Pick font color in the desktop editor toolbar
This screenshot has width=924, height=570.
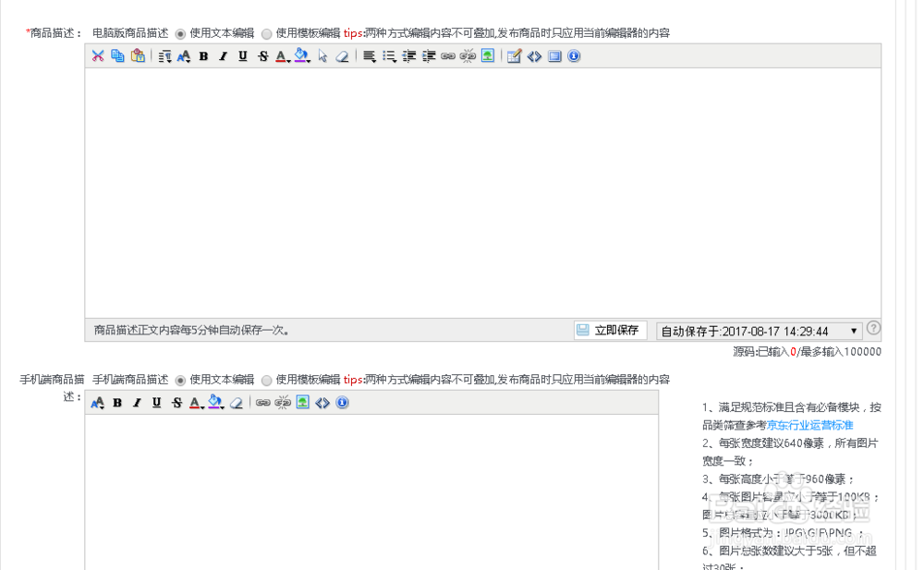pos(282,56)
